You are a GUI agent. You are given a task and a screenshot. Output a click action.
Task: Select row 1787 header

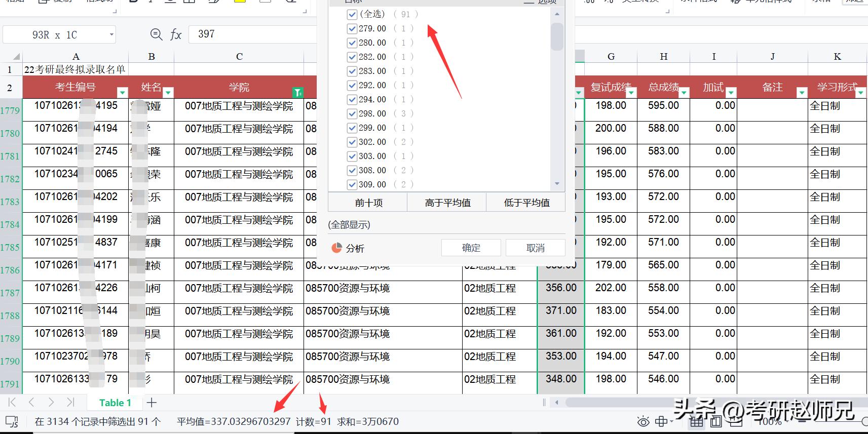[x=10, y=292]
